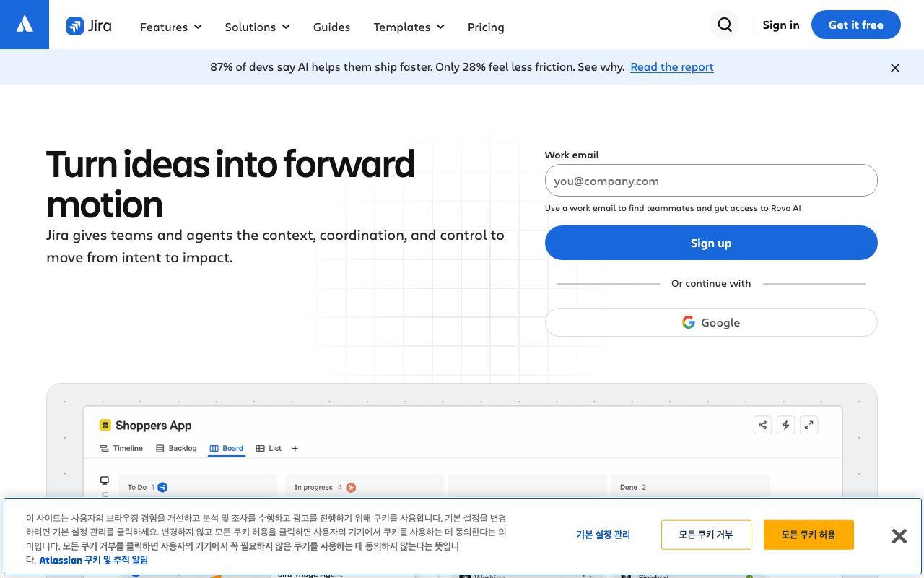Click the To Do column header
The height and width of the screenshot is (578, 924).
137,488
